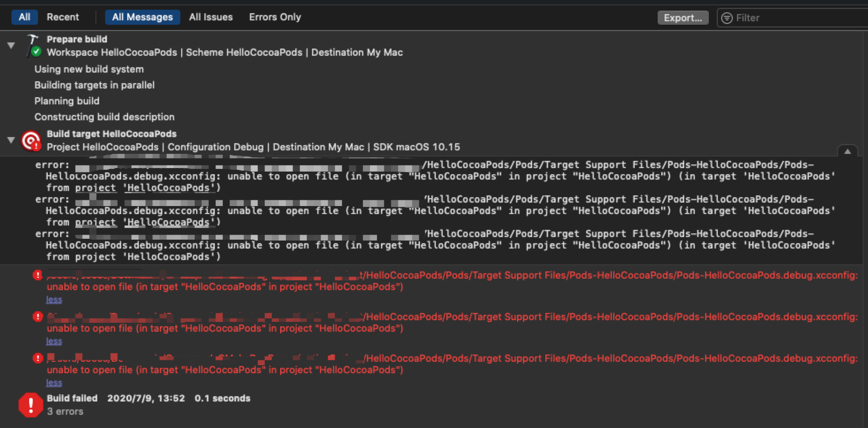Select the All filter tab

25,17
